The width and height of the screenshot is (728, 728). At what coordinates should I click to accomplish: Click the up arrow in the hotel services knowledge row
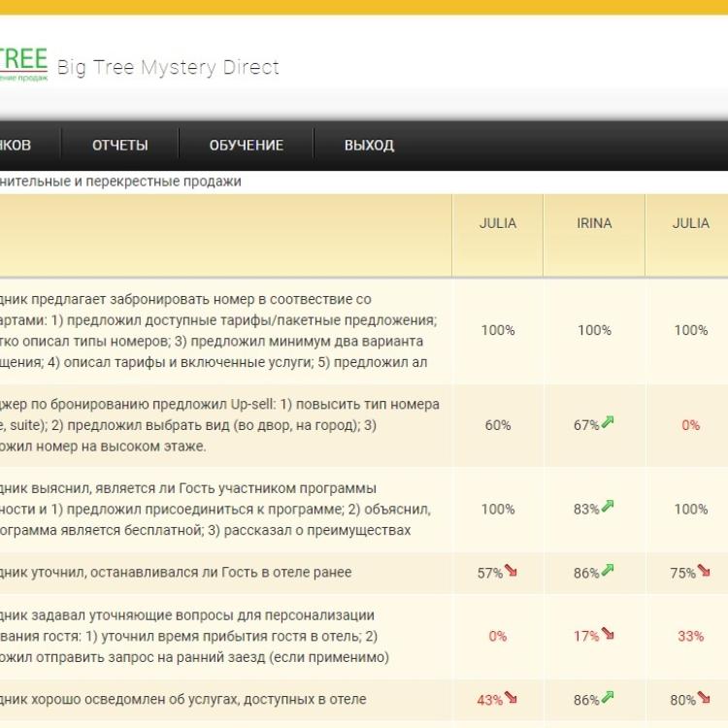(608, 697)
